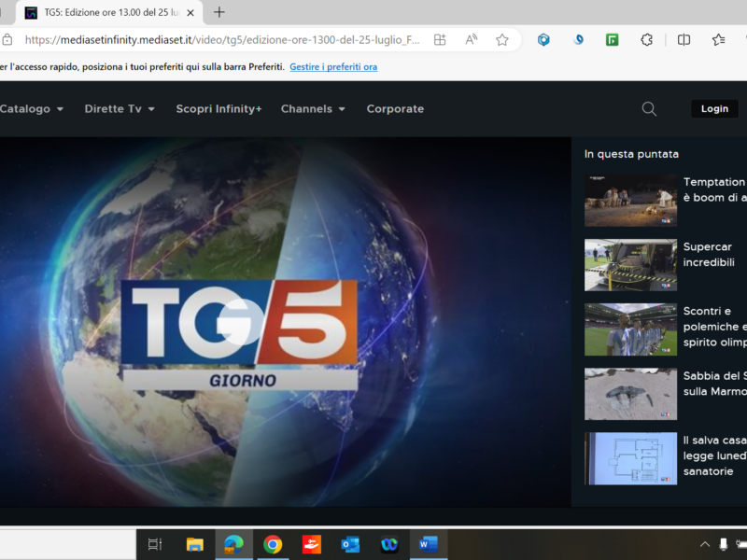Click the Supercar incredibili title text

tap(709, 254)
